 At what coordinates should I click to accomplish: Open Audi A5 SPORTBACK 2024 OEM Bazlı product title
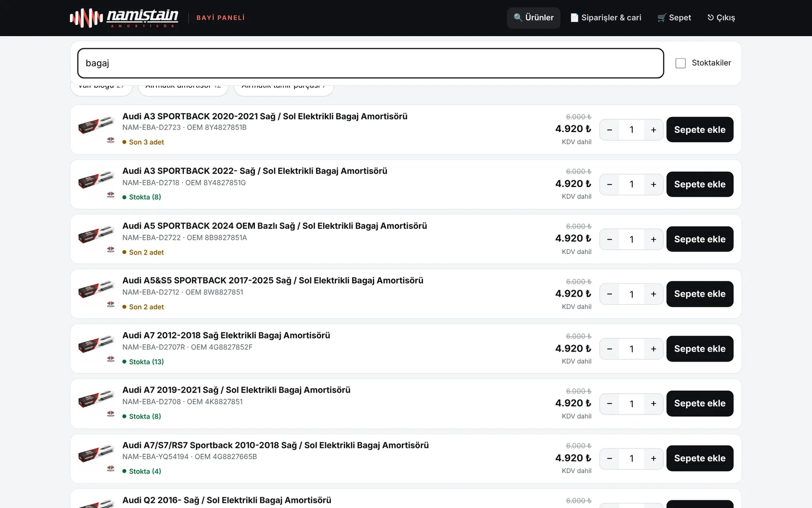(x=275, y=226)
